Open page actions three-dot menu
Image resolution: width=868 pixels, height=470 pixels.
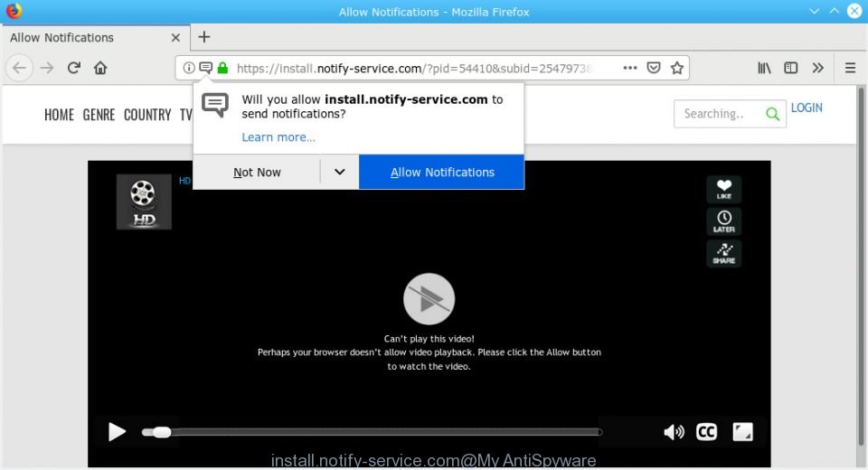tap(630, 68)
